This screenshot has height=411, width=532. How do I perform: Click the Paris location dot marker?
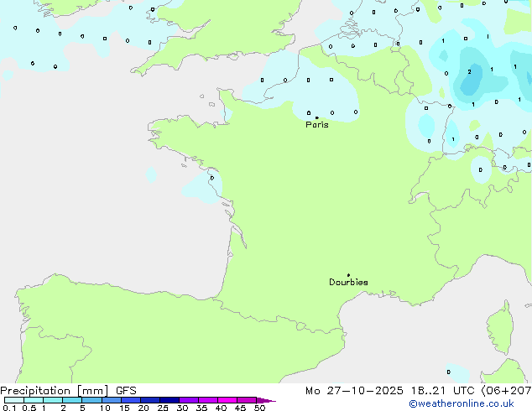point(317,117)
